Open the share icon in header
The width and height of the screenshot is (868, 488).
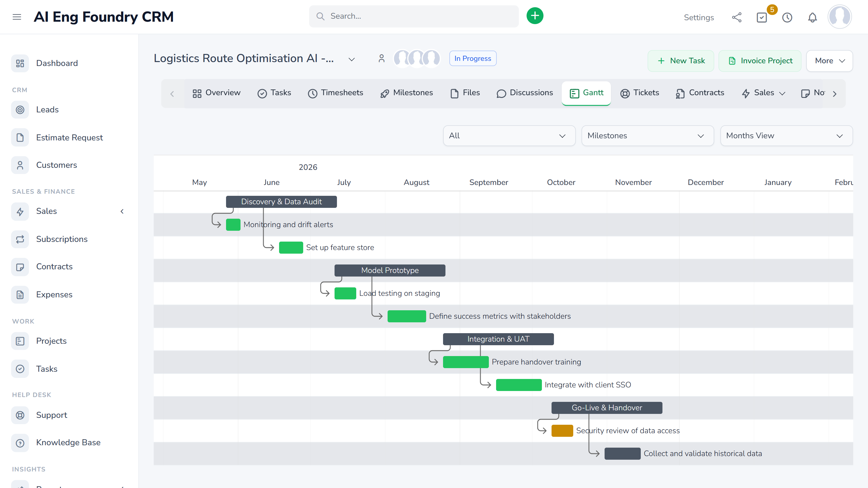(x=737, y=17)
